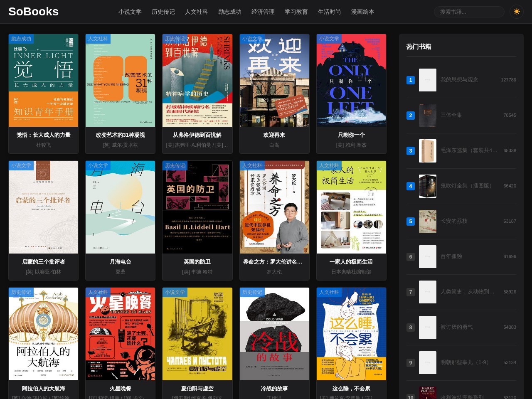Open the 历史传记 navigation category
Viewport: 532px width, 399px height.
tap(163, 12)
